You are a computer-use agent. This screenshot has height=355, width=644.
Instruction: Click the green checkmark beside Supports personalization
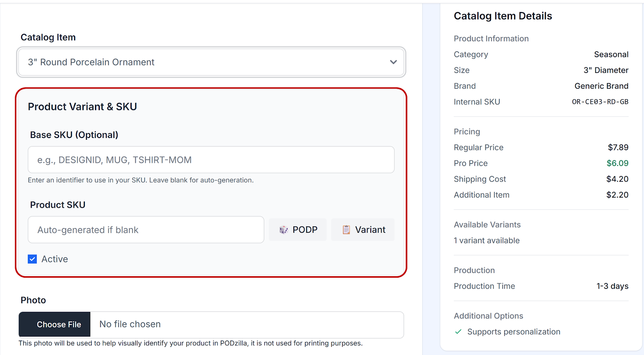pyautogui.click(x=458, y=332)
